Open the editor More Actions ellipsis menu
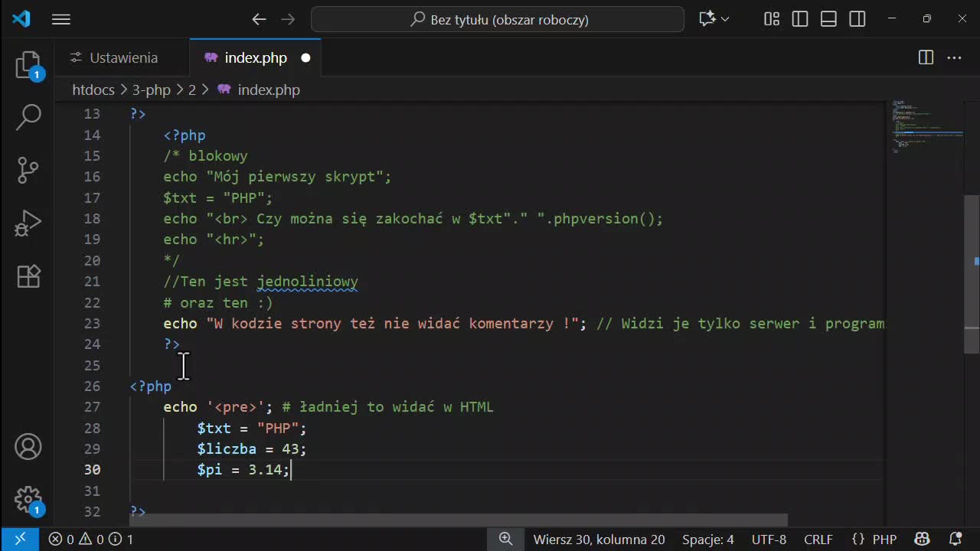The width and height of the screenshot is (980, 551). point(954,58)
